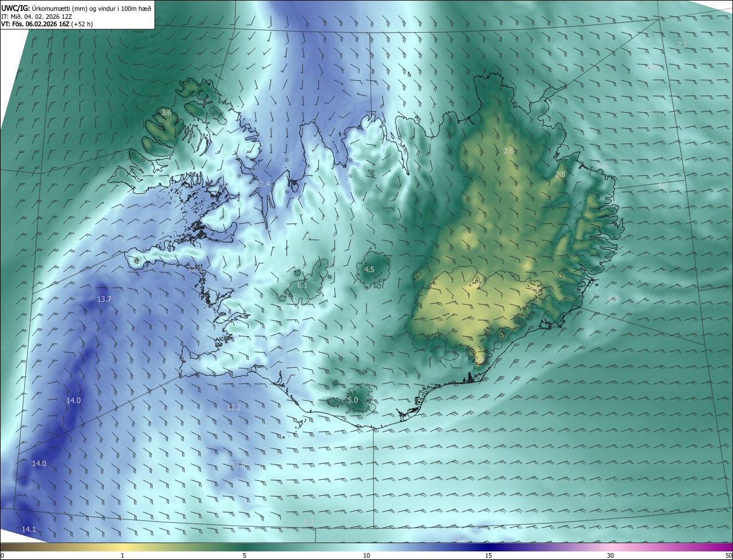Click the 2.8 value label
733x560 pixels.
[560, 174]
